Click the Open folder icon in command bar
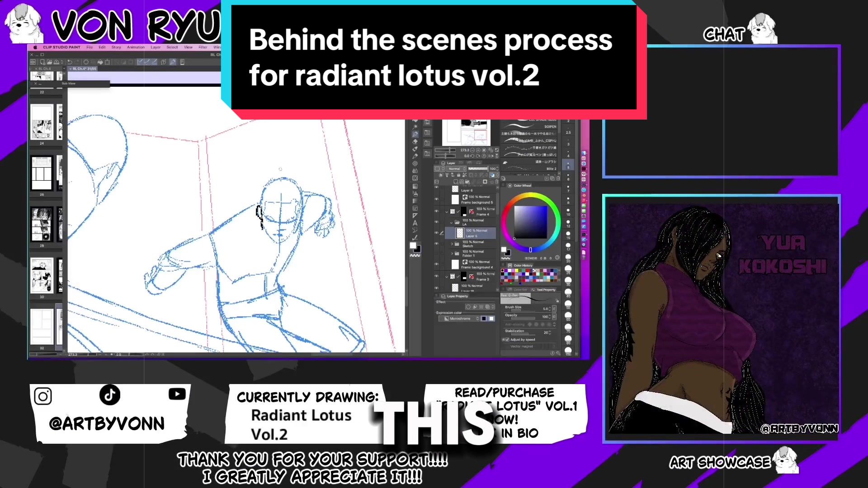The height and width of the screenshot is (488, 868). click(49, 62)
